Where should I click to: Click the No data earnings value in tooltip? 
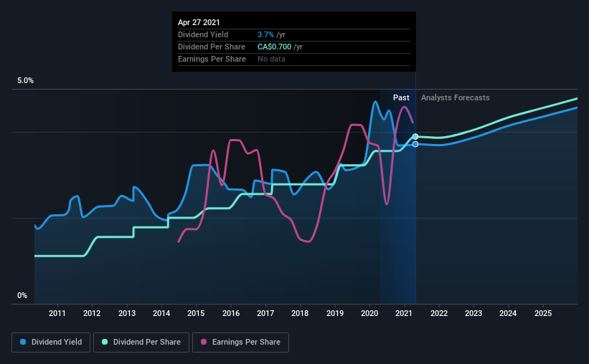coord(271,59)
